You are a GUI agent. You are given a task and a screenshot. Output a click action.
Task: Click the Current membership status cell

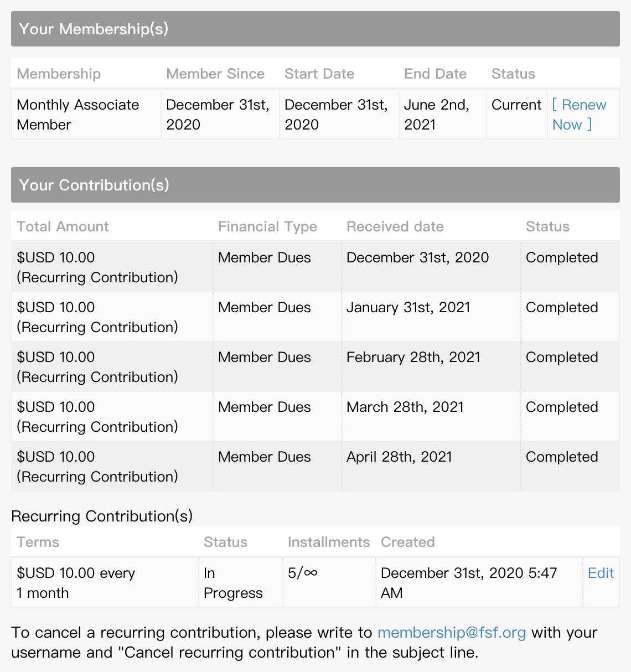coord(516,105)
